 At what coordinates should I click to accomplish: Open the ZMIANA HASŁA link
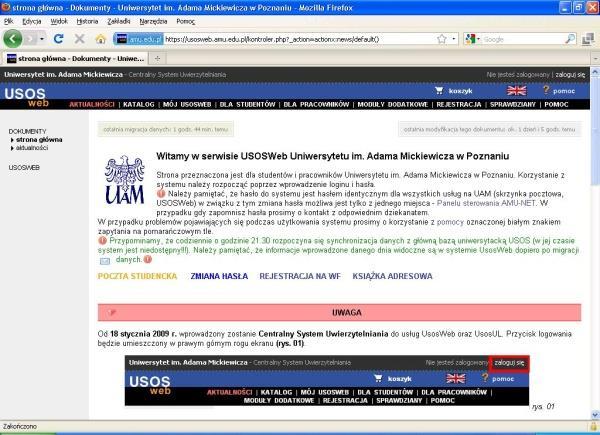[219, 276]
